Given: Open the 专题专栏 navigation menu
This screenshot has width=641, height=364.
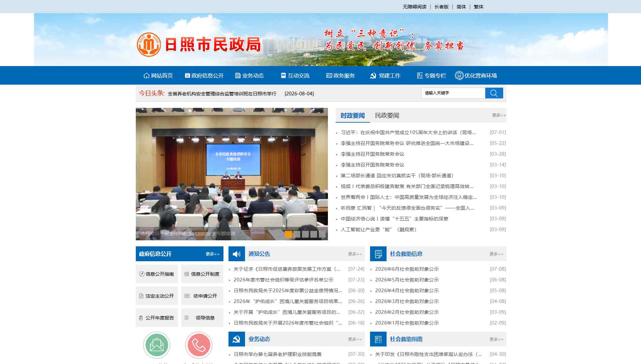Looking at the screenshot, I should [432, 75].
